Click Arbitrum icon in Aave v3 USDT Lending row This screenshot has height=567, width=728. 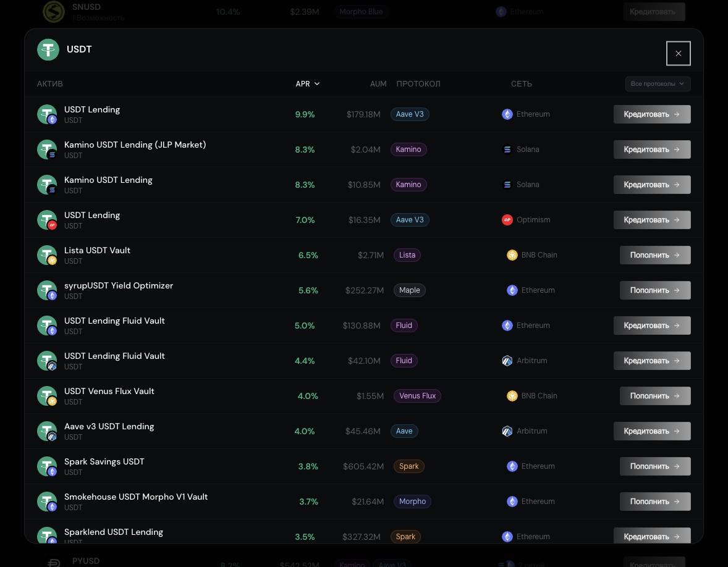[507, 431]
